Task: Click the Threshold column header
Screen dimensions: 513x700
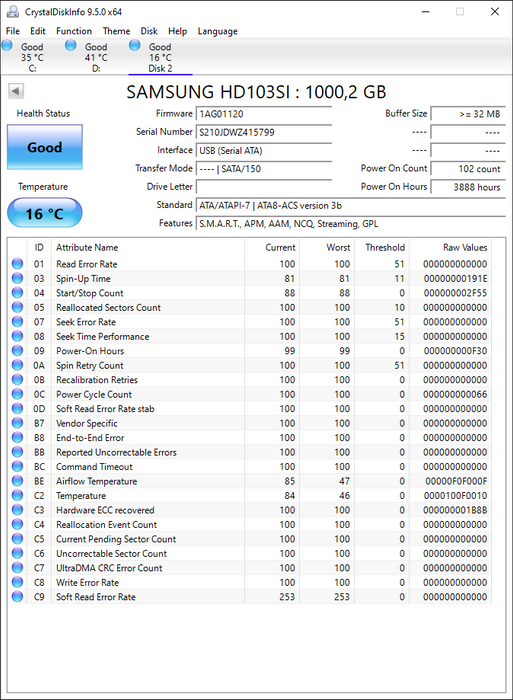Action: tap(385, 247)
